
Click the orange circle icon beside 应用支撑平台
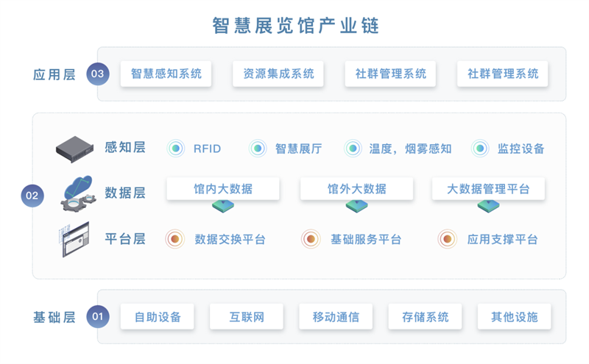[447, 239]
